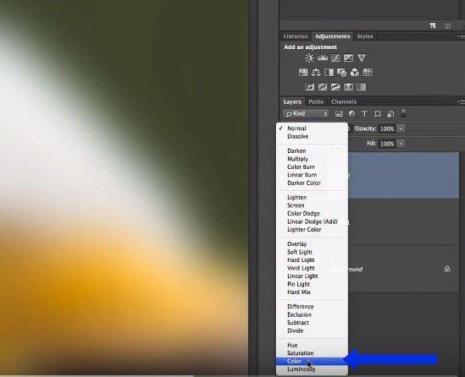Add a Brightness/Contrast adjustment
Image resolution: width=465 pixels, height=377 pixels.
click(x=309, y=58)
